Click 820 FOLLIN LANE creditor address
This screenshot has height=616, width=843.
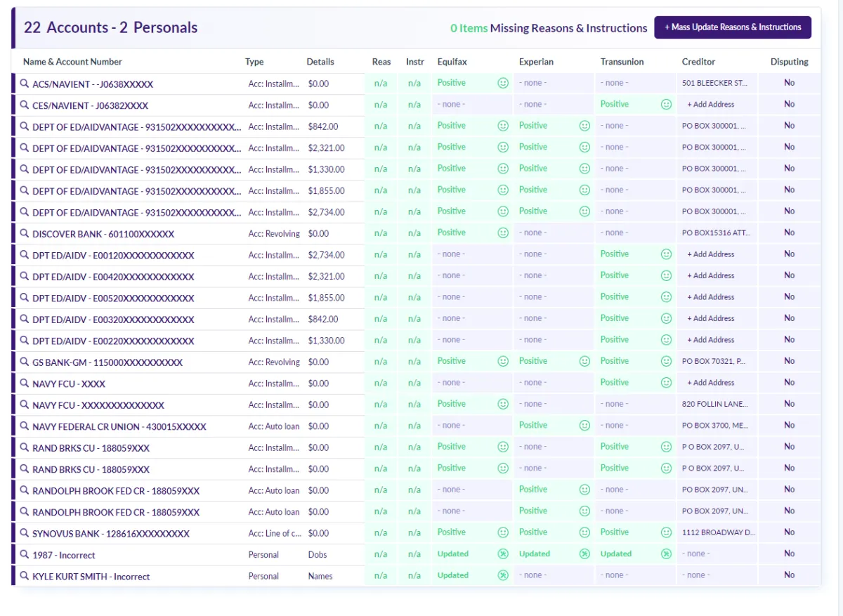715,404
